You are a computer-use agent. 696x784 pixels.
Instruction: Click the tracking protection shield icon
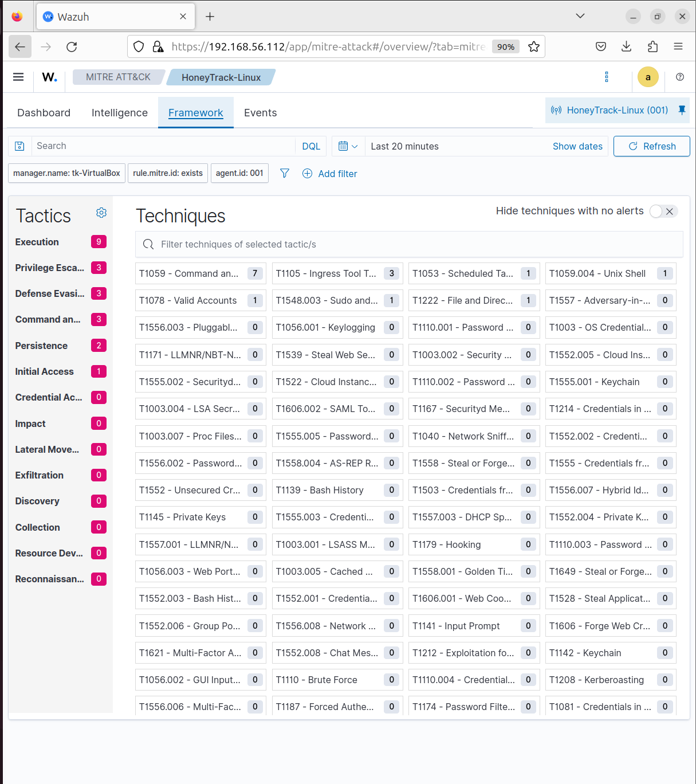(x=139, y=46)
